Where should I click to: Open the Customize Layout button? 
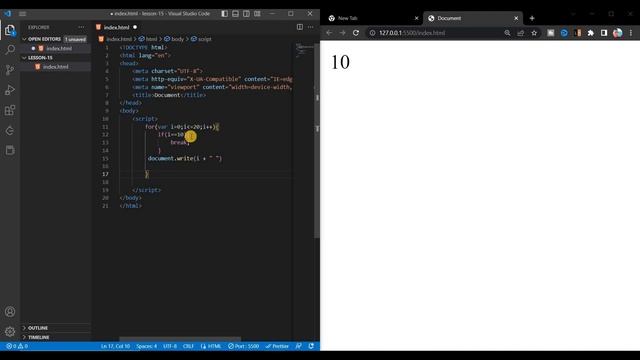pos(257,13)
